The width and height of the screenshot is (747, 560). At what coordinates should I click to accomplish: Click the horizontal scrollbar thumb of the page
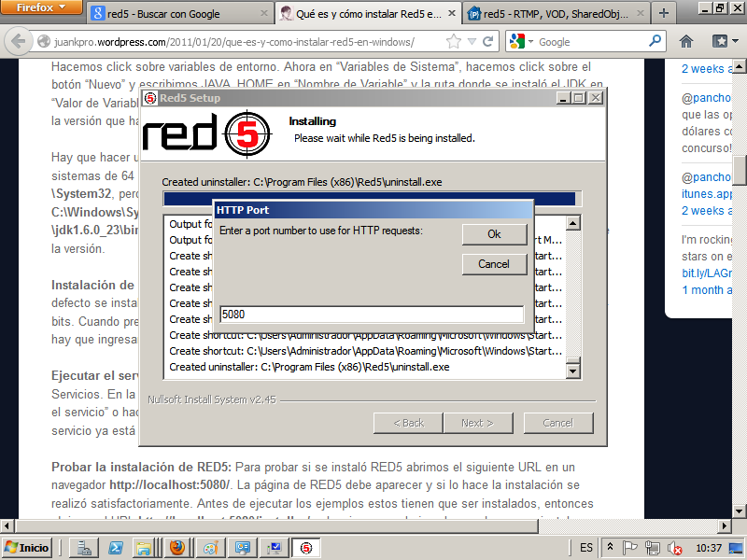276,525
